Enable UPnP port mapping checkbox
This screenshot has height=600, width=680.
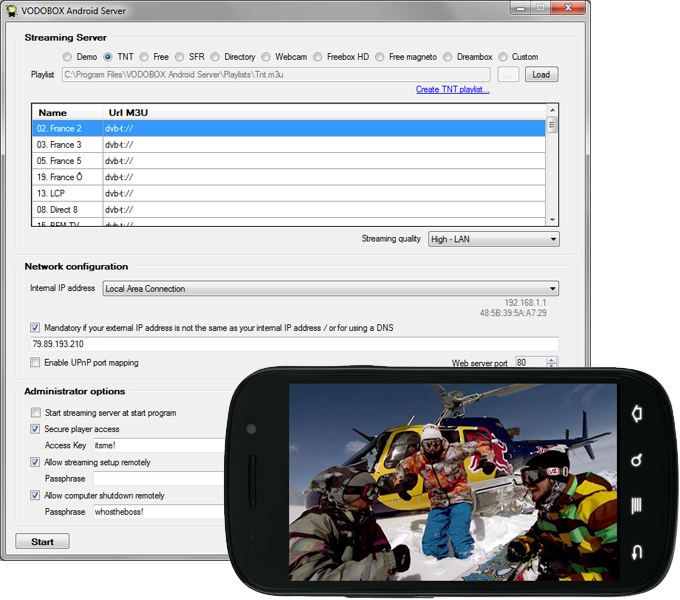[x=35, y=362]
